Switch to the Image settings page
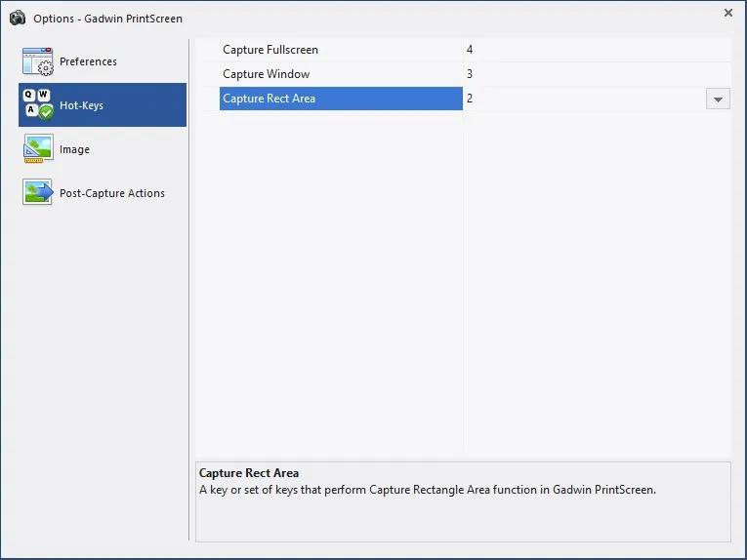 74,149
